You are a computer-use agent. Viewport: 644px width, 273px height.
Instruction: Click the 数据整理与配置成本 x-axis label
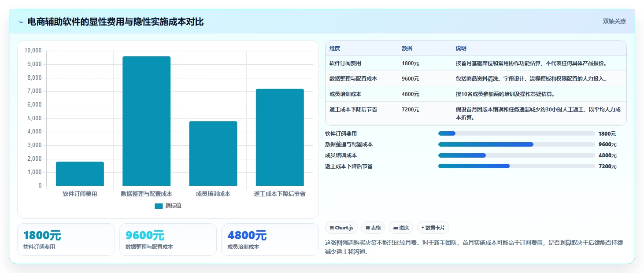(147, 194)
